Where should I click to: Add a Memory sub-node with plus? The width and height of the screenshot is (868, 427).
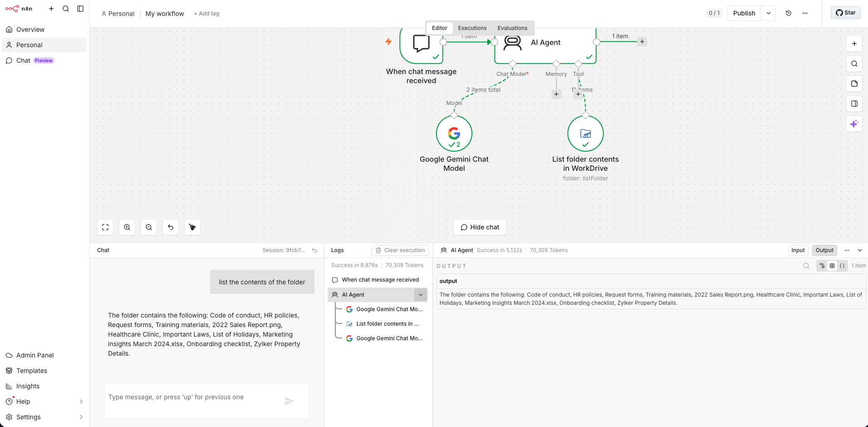[556, 94]
